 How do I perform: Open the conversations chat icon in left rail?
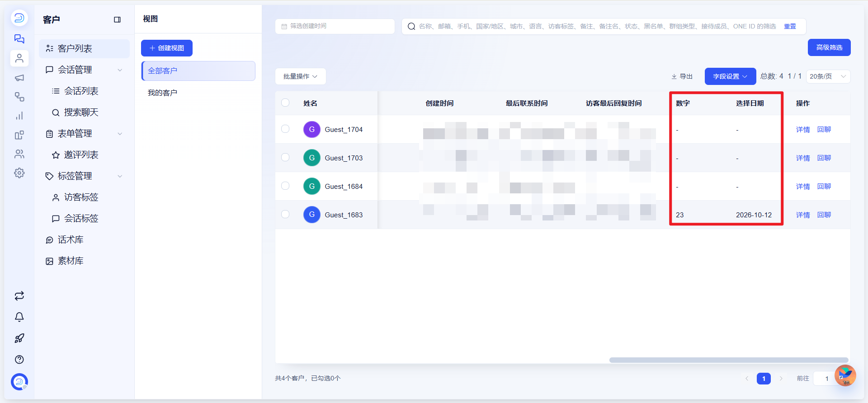tap(19, 39)
